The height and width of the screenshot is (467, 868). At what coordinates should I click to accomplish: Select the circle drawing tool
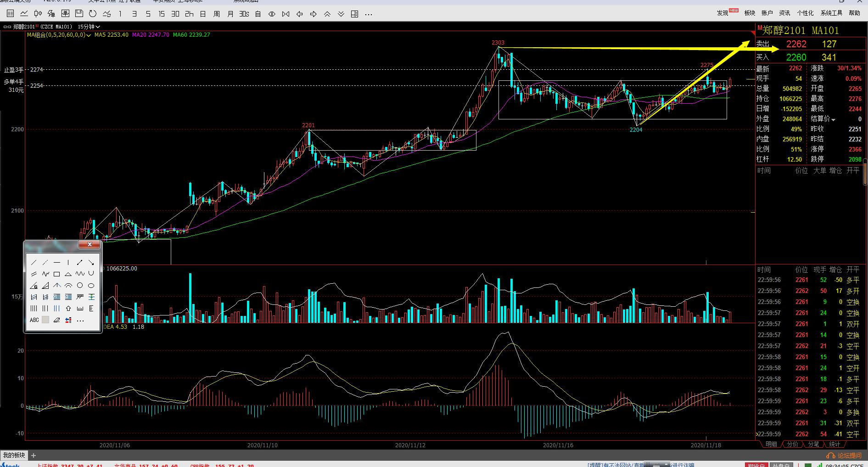[80, 286]
